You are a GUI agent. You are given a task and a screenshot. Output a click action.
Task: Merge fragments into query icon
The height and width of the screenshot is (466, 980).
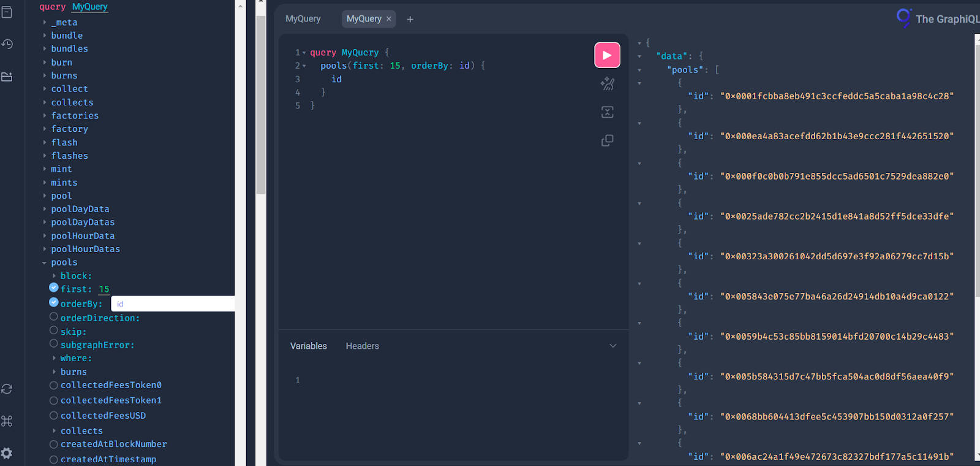[x=607, y=112]
